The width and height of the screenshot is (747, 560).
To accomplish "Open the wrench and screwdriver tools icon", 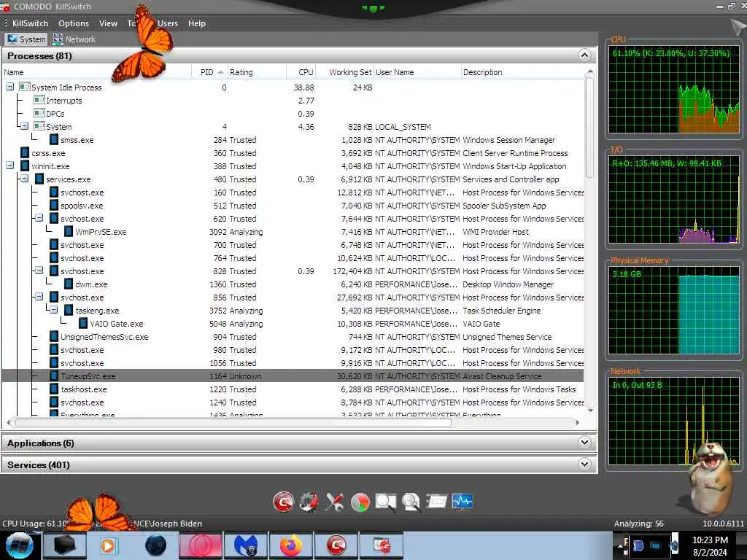I will pyautogui.click(x=334, y=502).
